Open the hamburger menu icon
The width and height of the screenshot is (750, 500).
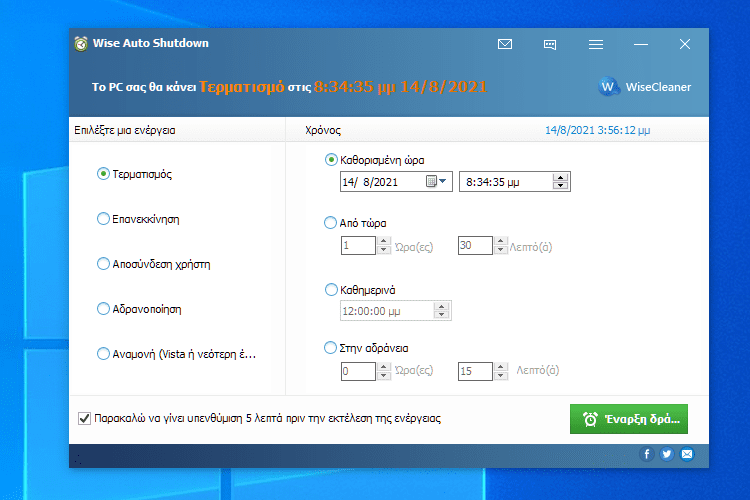[596, 44]
